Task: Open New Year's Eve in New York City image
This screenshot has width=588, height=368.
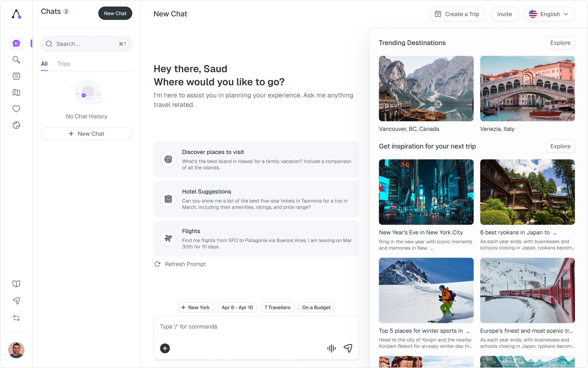Action: (x=426, y=192)
